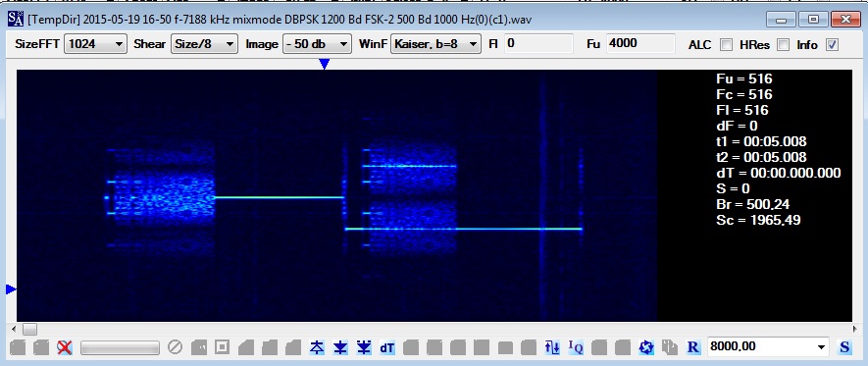This screenshot has height=366, width=868.
Task: Click the dT time-difference icon
Action: (387, 347)
